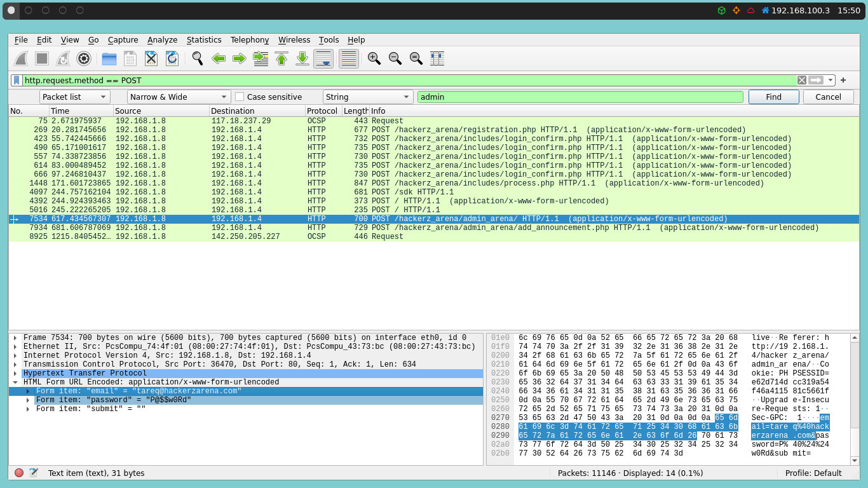The width and height of the screenshot is (868, 488).
Task: Open the Tools menu
Action: click(x=329, y=39)
